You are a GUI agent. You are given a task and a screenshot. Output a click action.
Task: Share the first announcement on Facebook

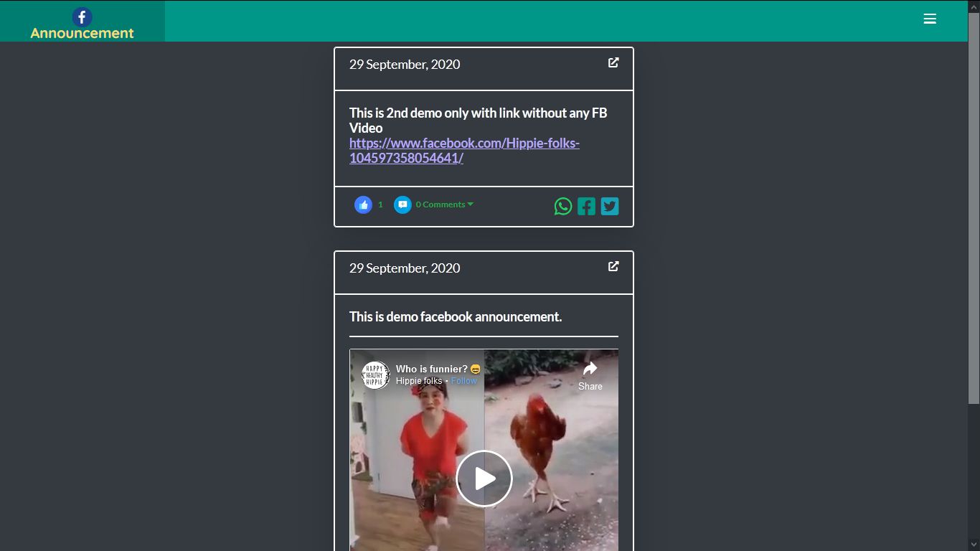click(x=586, y=206)
